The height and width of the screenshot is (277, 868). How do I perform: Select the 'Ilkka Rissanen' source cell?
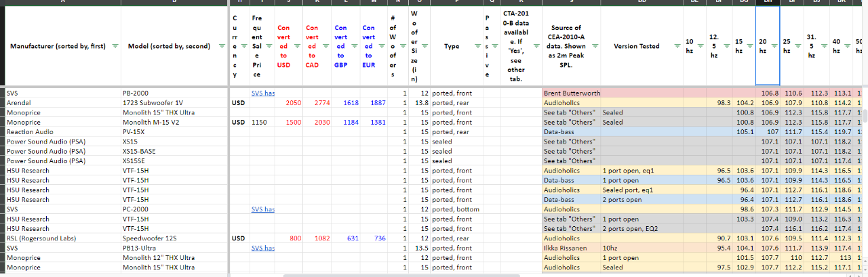coord(571,249)
